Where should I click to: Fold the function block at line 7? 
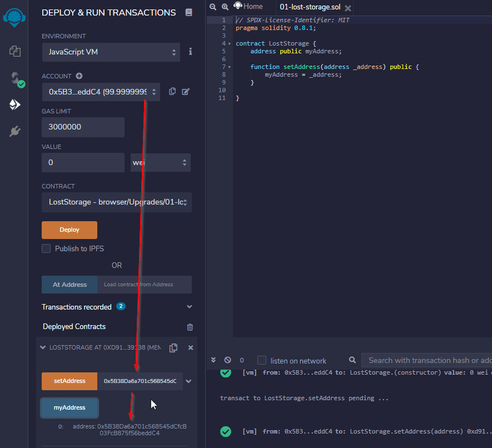(230, 67)
